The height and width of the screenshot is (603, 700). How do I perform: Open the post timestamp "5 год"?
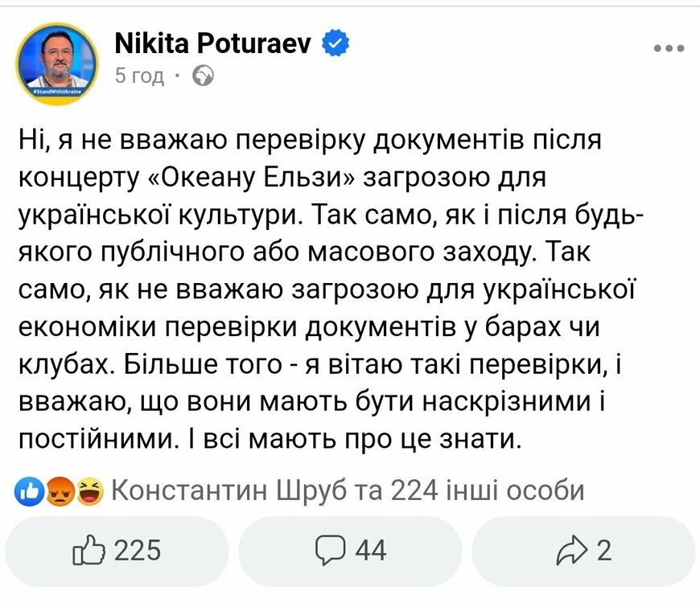point(139,76)
